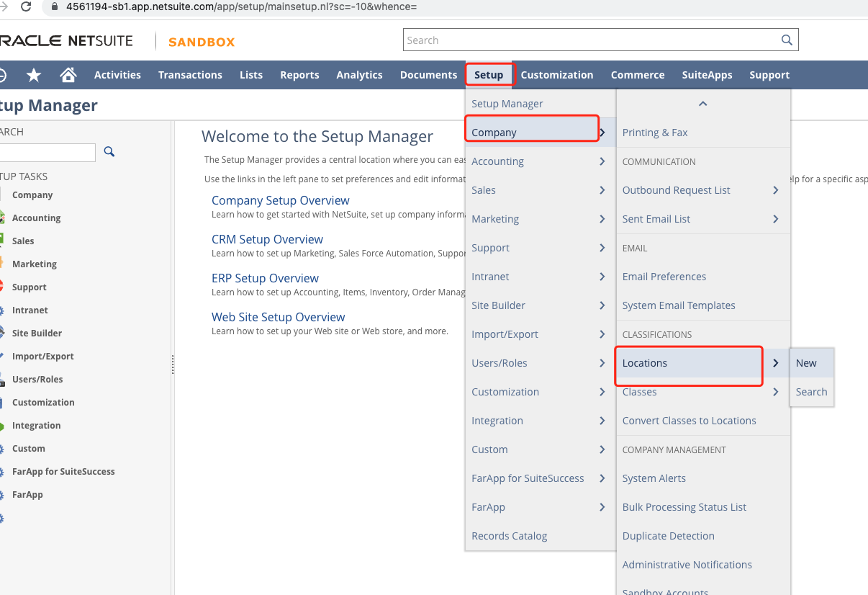Click Company in Setup Tasks sidebar
Screen dimensions: 868x595
(x=32, y=194)
